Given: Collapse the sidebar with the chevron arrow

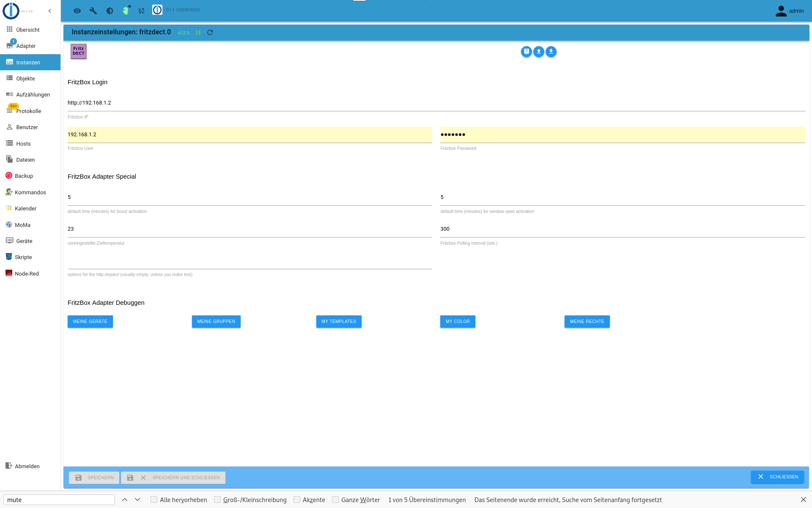Looking at the screenshot, I should (x=49, y=11).
